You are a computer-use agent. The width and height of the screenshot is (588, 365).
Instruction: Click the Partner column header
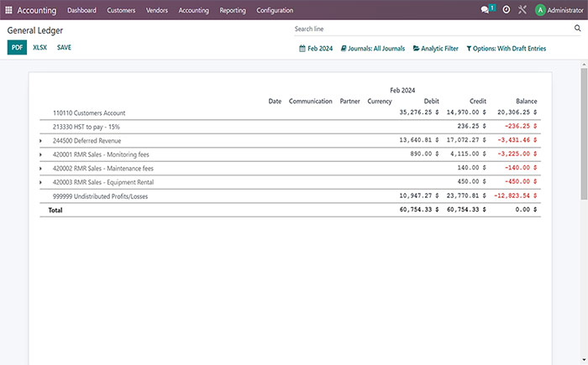coord(349,102)
